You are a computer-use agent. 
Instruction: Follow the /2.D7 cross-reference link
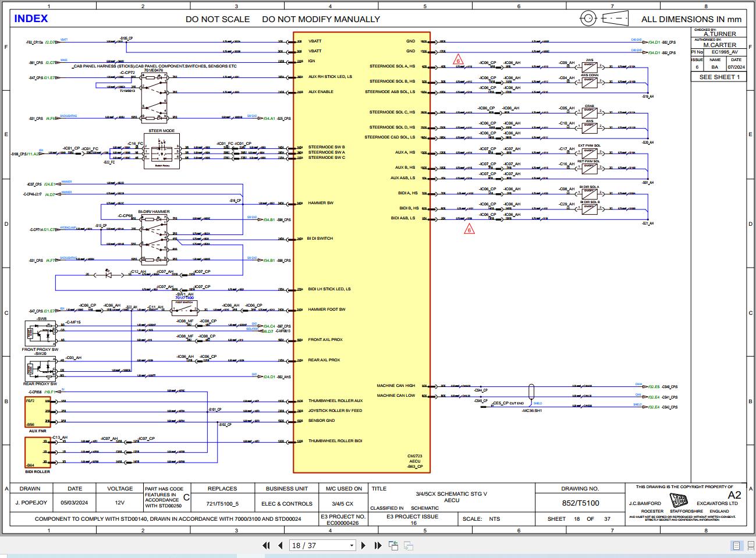pos(51,42)
